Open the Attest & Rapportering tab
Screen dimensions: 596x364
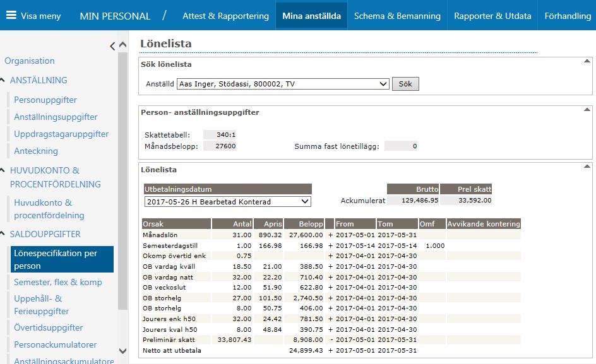coord(225,16)
